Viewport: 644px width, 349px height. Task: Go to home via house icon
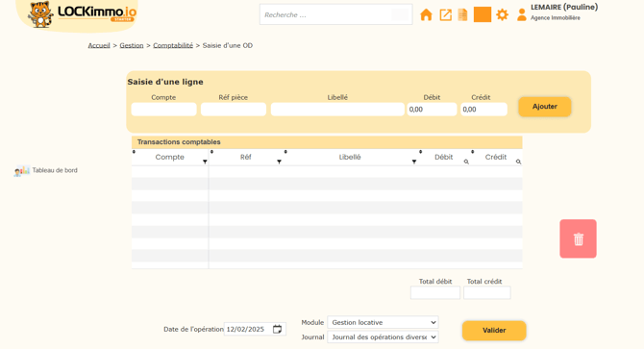point(426,14)
